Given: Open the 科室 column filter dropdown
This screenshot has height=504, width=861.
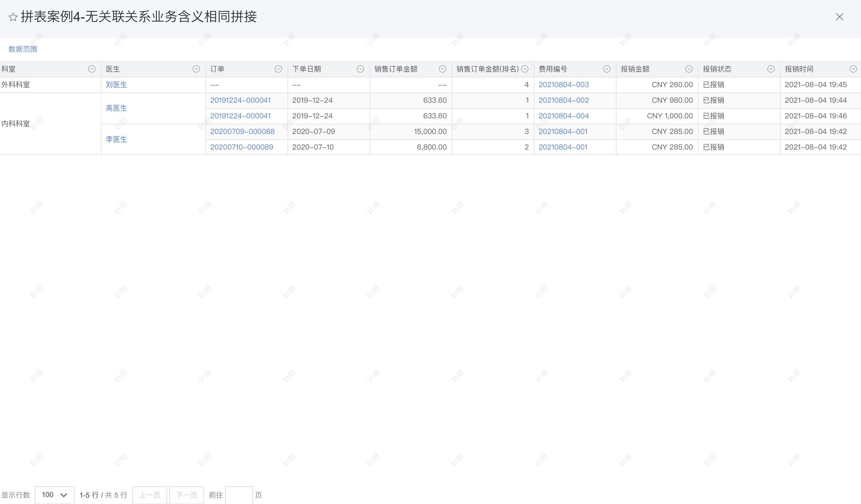Looking at the screenshot, I should click(92, 69).
